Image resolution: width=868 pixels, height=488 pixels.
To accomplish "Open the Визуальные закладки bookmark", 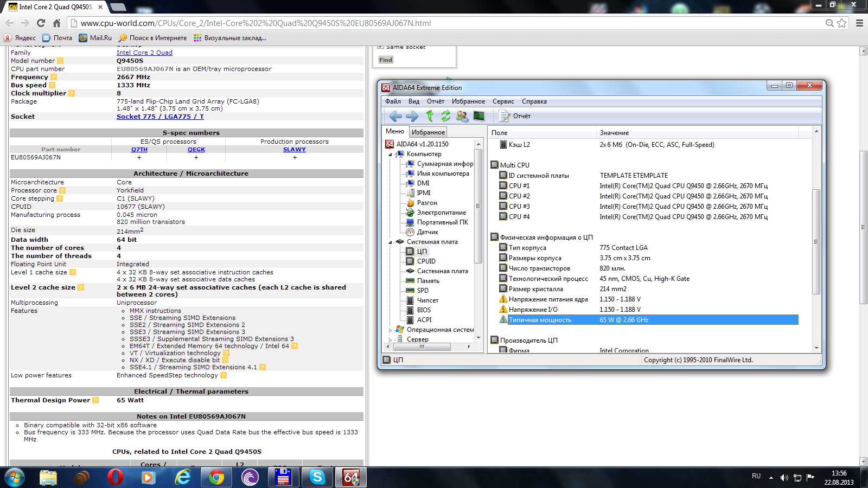I will [x=230, y=38].
